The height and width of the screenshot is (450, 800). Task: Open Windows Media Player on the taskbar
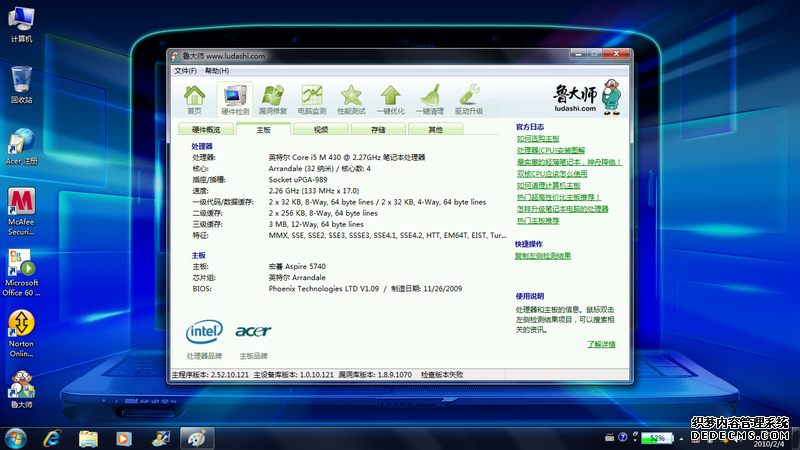pos(124,438)
